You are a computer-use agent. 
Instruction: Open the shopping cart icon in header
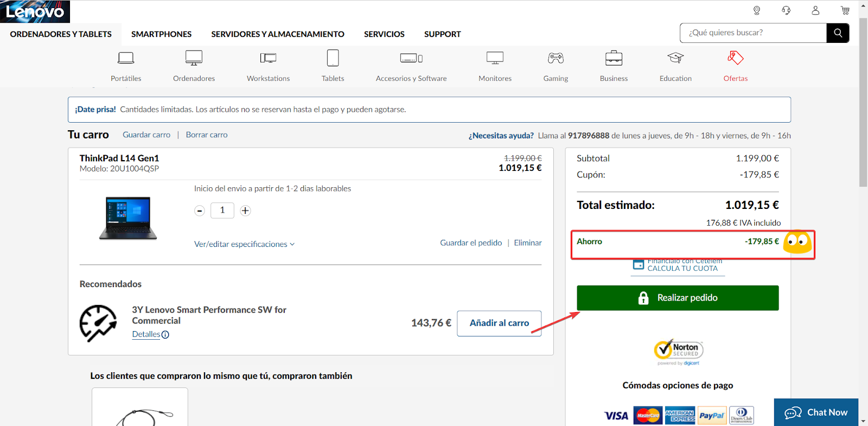pyautogui.click(x=845, y=10)
